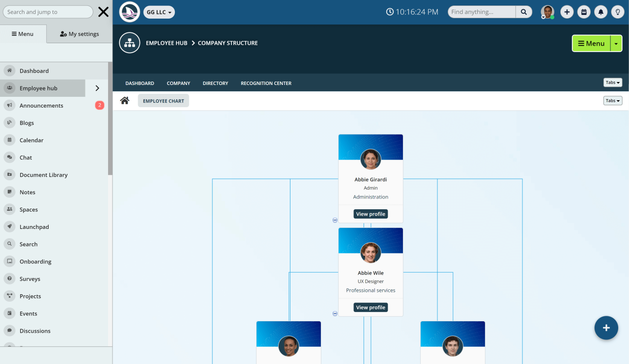629x364 pixels.
Task: Open the Tabs dropdown on the breadcrumb row
Action: 612,100
